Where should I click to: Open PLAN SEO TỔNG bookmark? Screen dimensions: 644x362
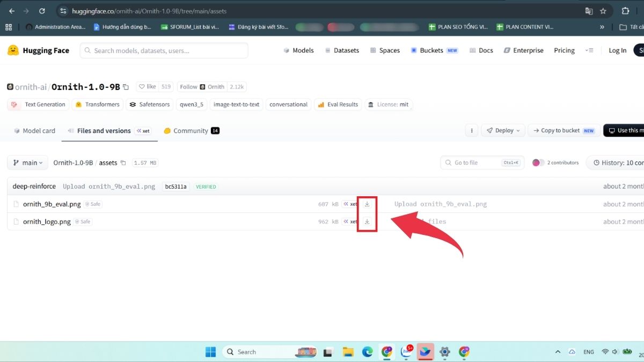pyautogui.click(x=458, y=27)
